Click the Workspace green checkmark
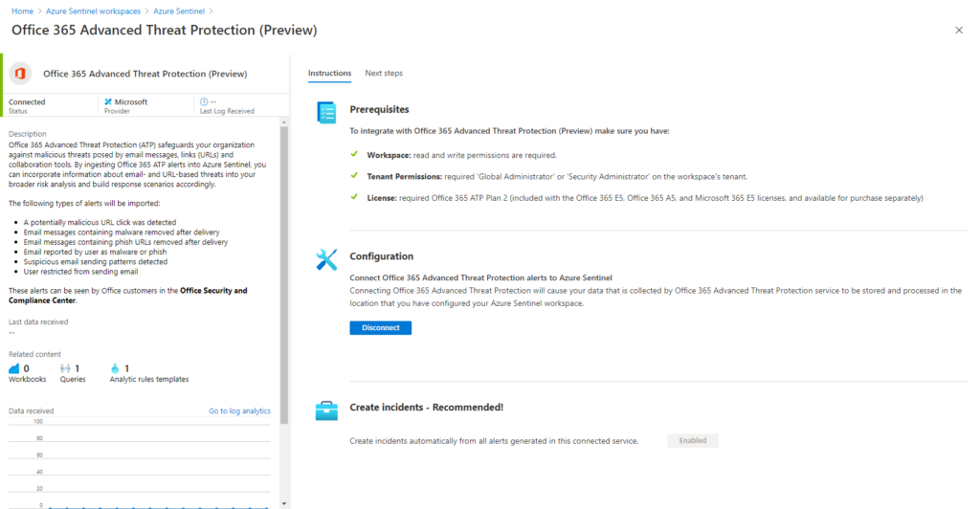 click(354, 154)
